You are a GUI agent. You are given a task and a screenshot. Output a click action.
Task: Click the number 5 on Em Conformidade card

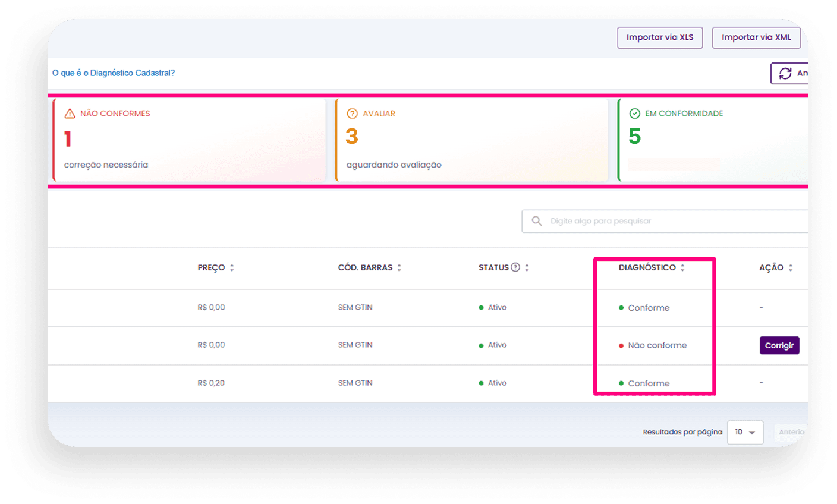point(634,137)
